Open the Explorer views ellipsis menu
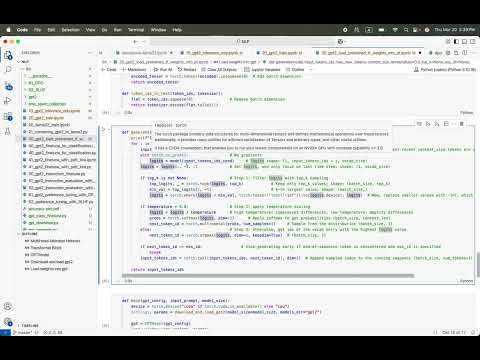Screen dimensions: 480x360 pos(90,53)
